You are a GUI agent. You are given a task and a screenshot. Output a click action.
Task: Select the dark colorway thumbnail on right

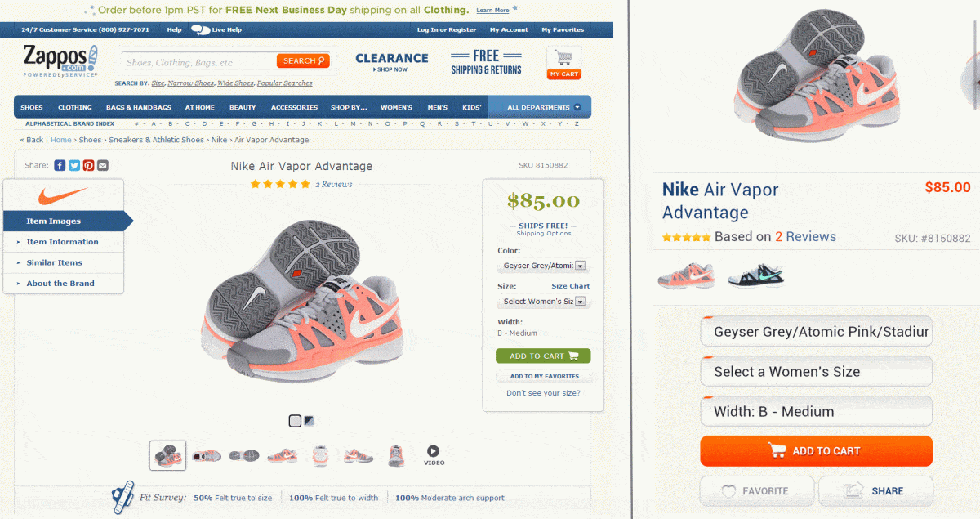point(755,275)
